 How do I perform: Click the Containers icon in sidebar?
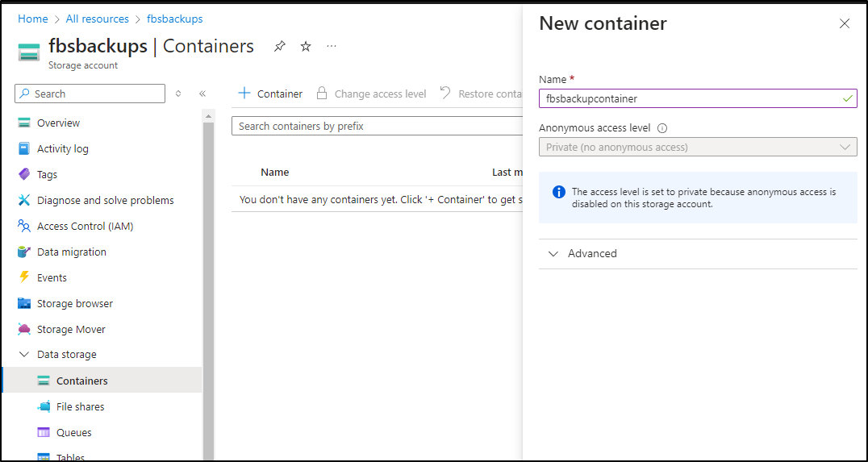click(x=44, y=381)
